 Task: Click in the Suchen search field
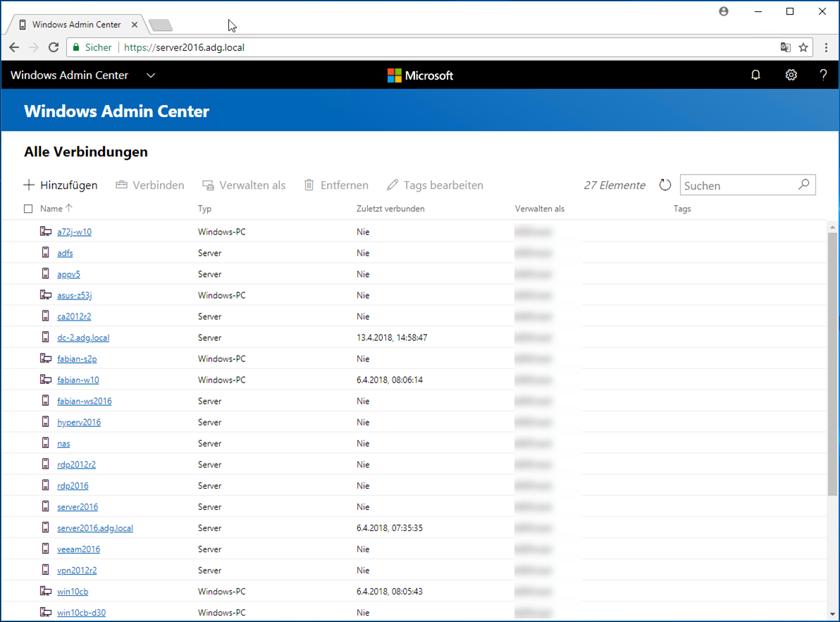pos(737,185)
